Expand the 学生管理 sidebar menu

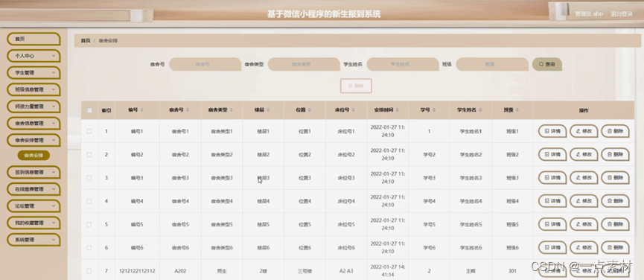pos(34,73)
